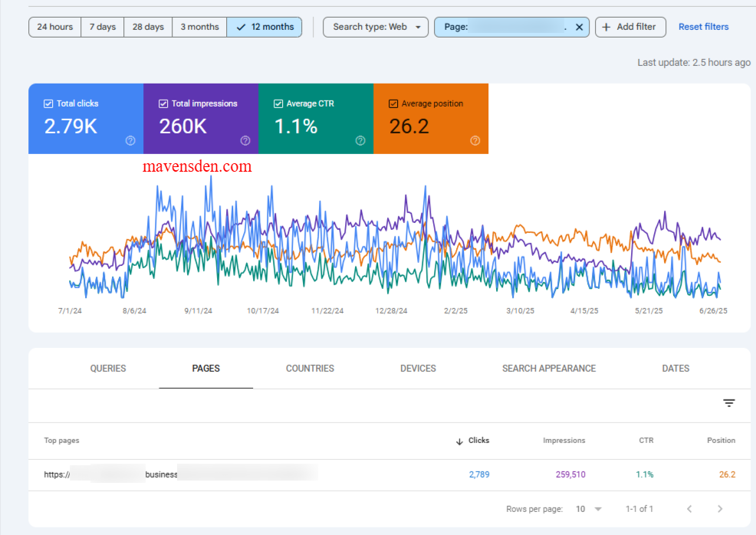
Task: Uncheck the Average CTR checkbox
Action: click(278, 103)
